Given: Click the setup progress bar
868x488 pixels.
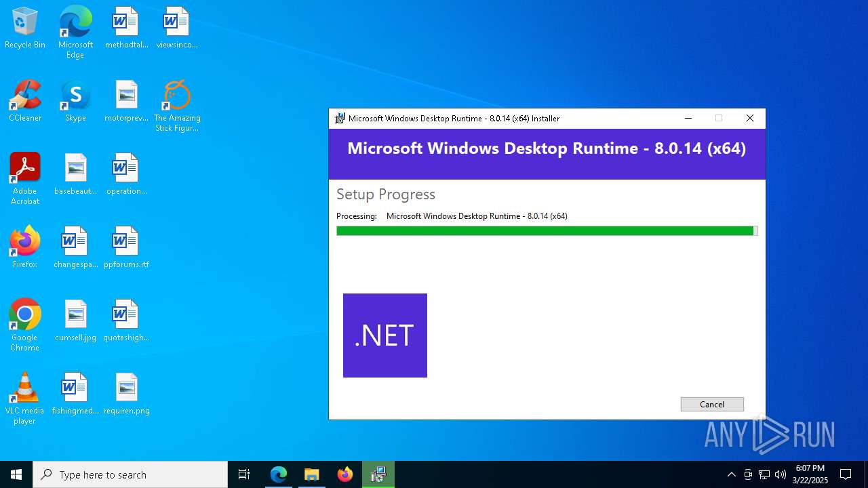Looking at the screenshot, I should coord(547,231).
